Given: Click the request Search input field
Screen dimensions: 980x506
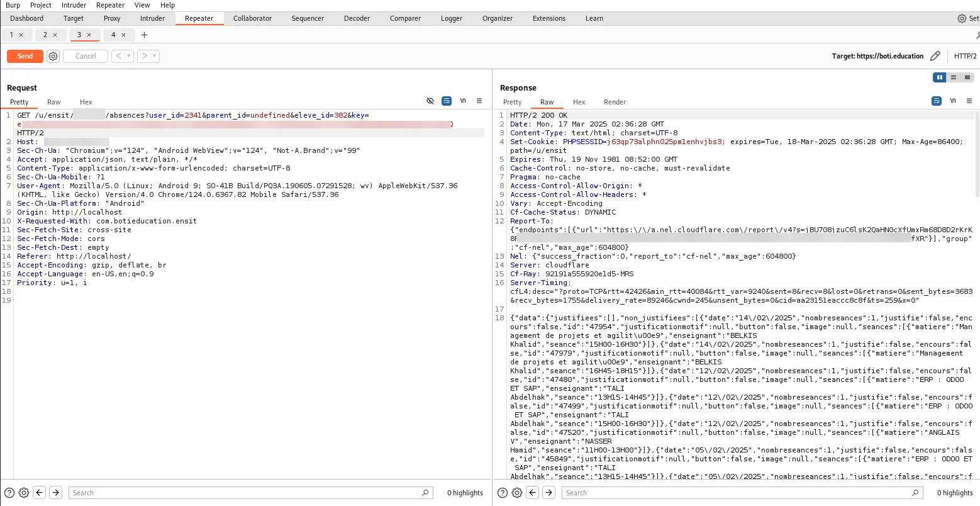Looking at the screenshot, I should (245, 493).
